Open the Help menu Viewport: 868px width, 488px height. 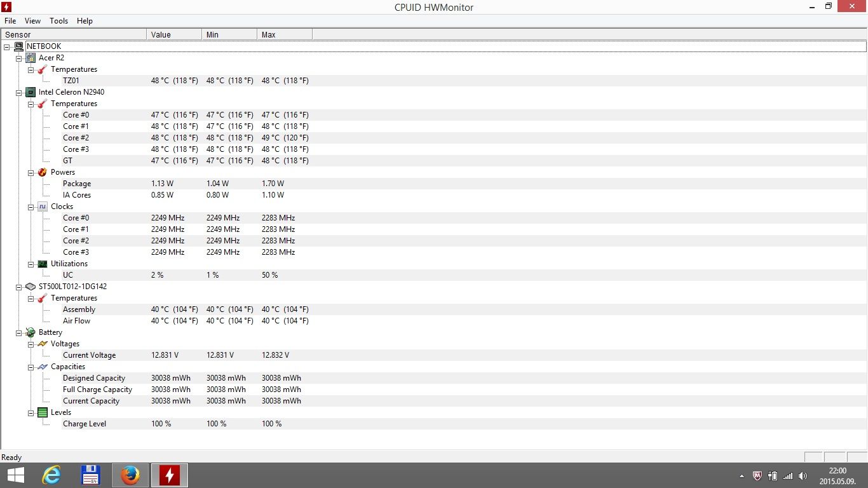85,21
